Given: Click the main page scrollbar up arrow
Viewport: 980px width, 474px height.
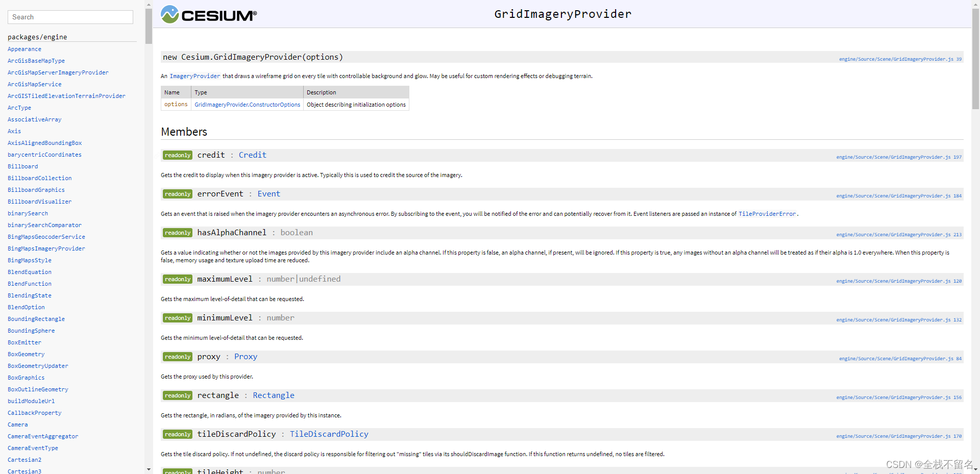Looking at the screenshot, I should tap(975, 4).
